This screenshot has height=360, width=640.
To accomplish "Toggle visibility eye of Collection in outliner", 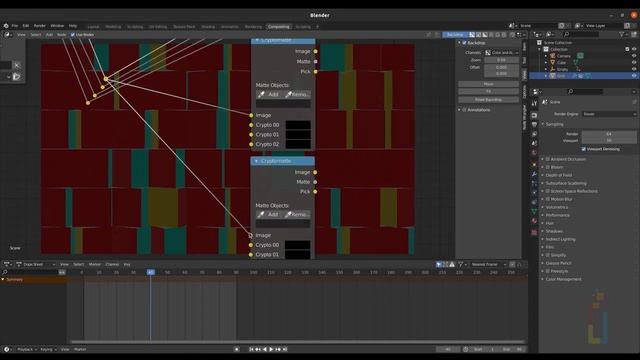I will tap(634, 49).
